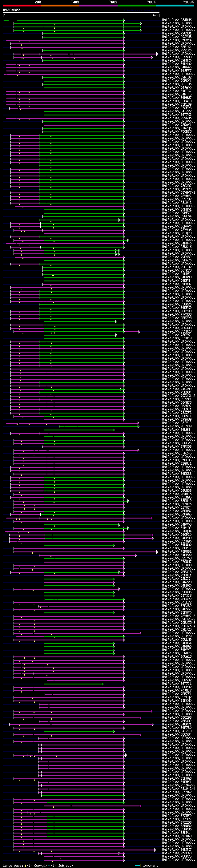Image resolution: width=197 pixels, height=868 pixels.
Task: Select the UniRef100_B6T7K3 label
Action: [177, 115]
